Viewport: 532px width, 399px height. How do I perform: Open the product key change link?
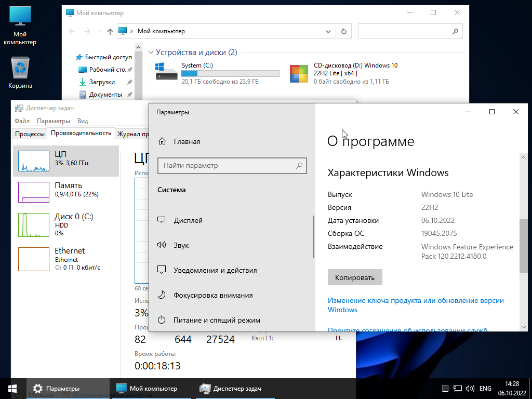pyautogui.click(x=416, y=305)
